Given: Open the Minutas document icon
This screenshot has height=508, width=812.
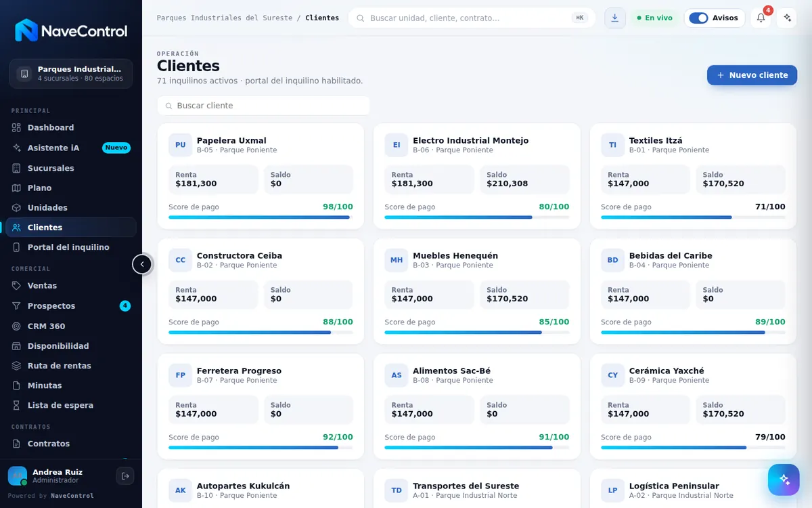Looking at the screenshot, I should coord(17,385).
